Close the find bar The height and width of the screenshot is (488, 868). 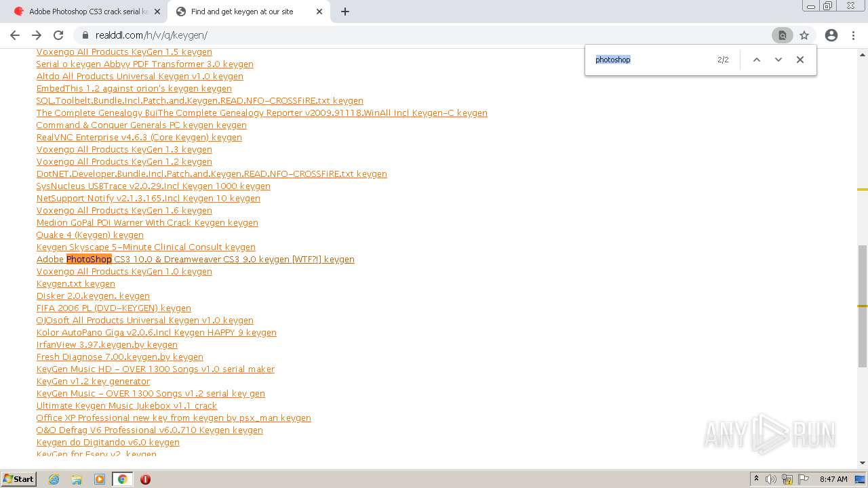(800, 60)
